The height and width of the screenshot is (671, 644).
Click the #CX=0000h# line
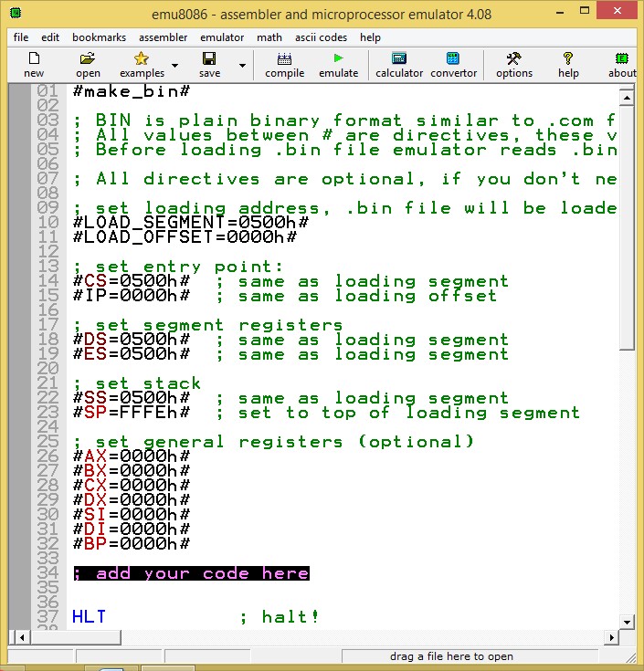[x=131, y=486]
